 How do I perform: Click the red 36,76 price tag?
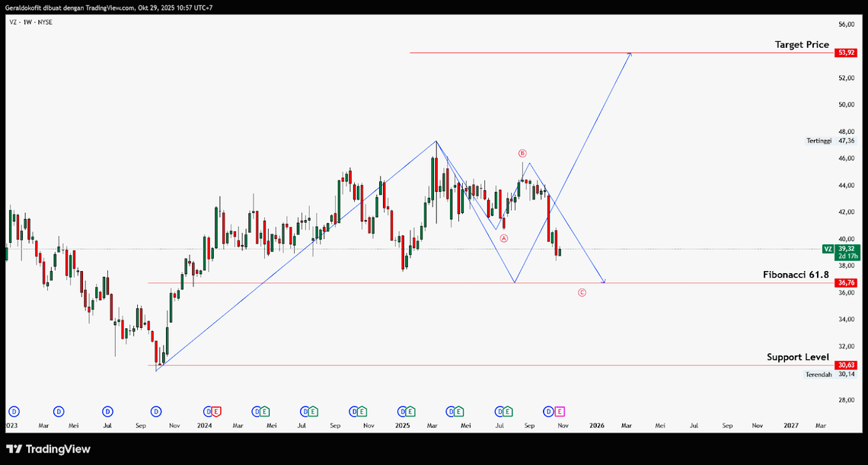(846, 283)
